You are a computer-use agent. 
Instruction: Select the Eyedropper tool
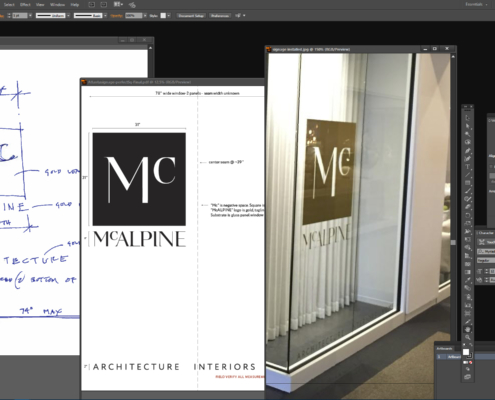click(x=468, y=280)
